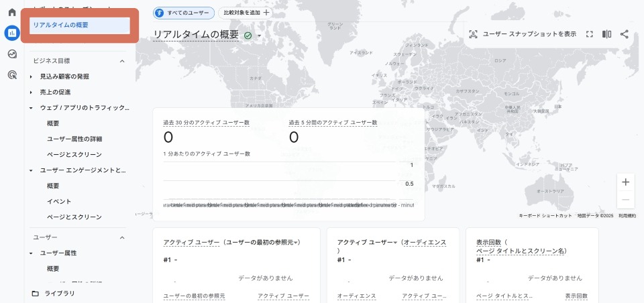This screenshot has width=644, height=303.
Task: Click the Home icon in left rail
Action: (12, 12)
